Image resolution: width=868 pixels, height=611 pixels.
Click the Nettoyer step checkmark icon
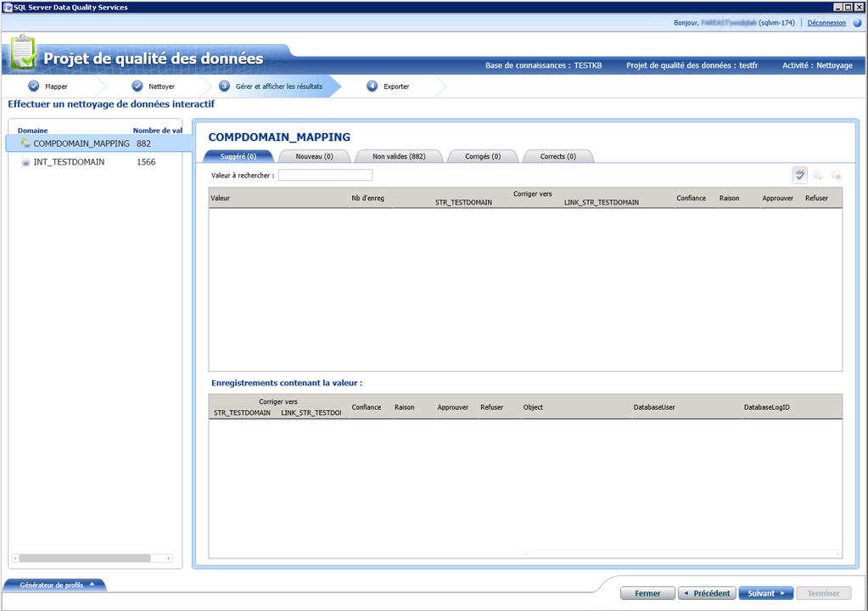click(x=137, y=86)
